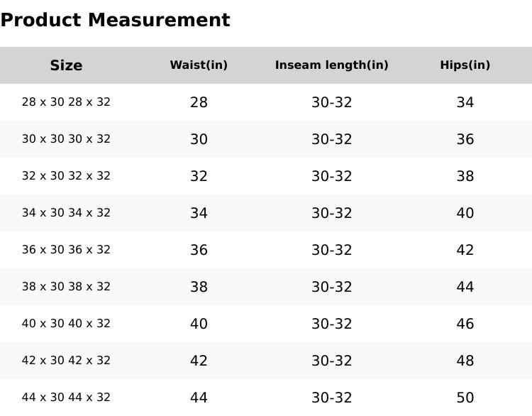Click the waist value 28 cell

point(199,102)
